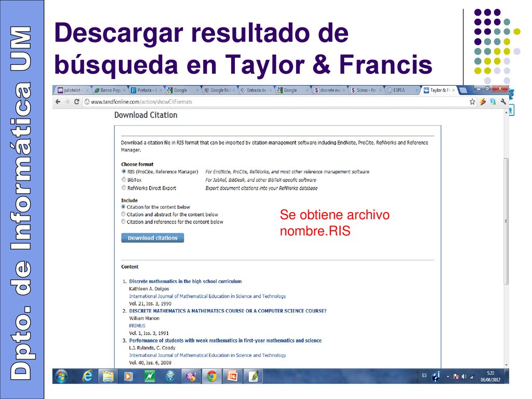The height and width of the screenshot is (399, 532).
Task: Open the PRIMUS journal link
Action: click(137, 326)
